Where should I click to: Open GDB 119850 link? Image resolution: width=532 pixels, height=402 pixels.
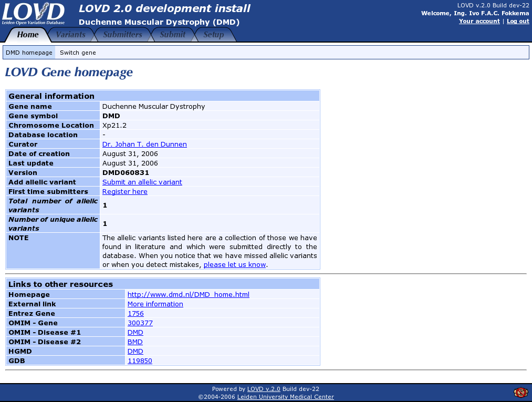coord(140,361)
